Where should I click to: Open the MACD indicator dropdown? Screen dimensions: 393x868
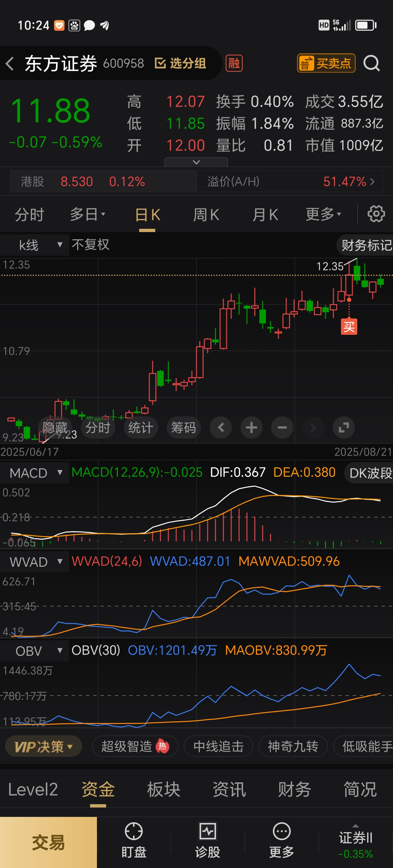[x=34, y=473]
